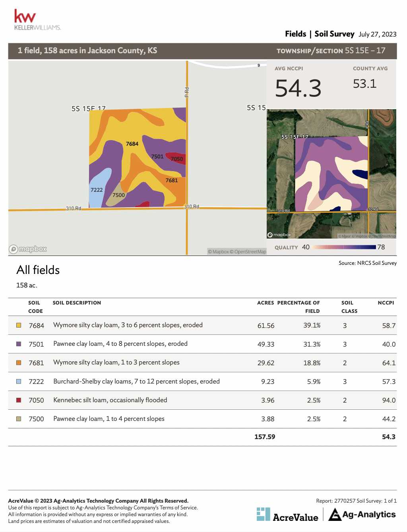The width and height of the screenshot is (407, 532).
Task: Click the NCCPI column header
Action: tap(386, 303)
